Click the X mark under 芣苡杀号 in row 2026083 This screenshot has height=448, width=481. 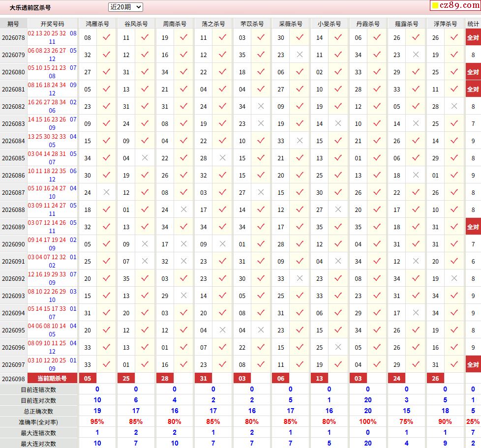tap(261, 123)
